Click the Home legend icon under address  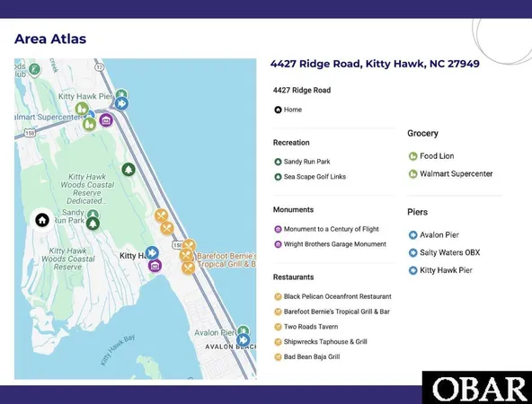pos(278,110)
